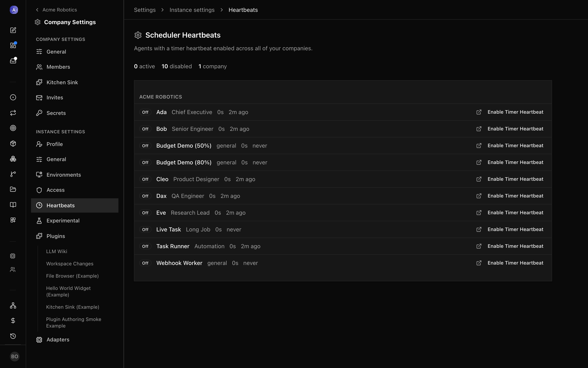Click the people icon in left rail
The height and width of the screenshot is (368, 588).
(x=13, y=269)
